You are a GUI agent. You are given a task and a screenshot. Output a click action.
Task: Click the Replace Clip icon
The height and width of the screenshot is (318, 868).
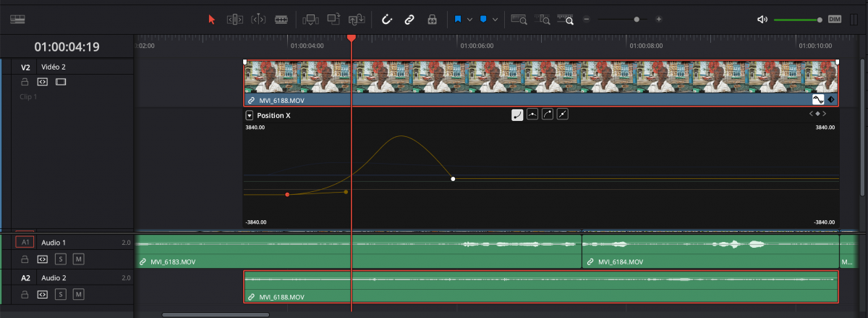pos(357,20)
